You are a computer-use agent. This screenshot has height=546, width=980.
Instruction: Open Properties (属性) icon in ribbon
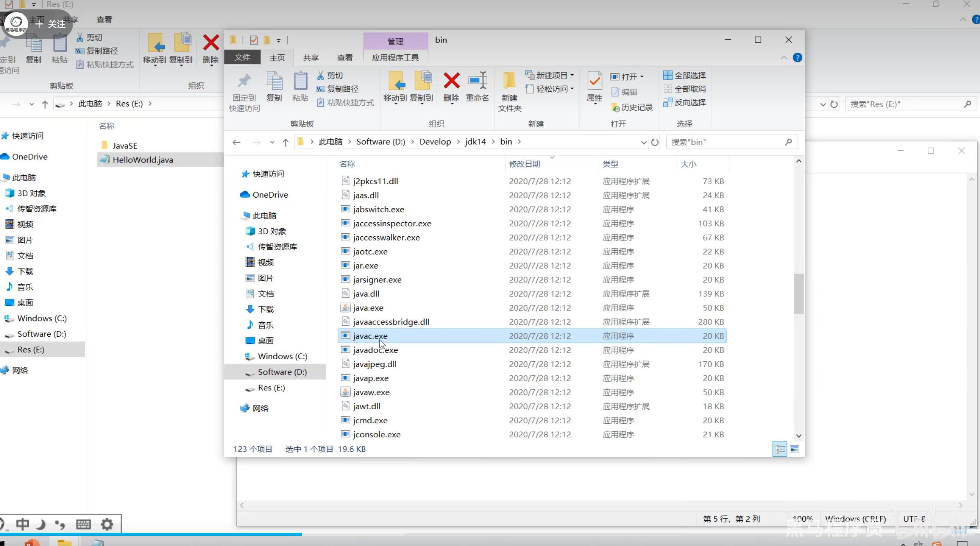[x=594, y=81]
